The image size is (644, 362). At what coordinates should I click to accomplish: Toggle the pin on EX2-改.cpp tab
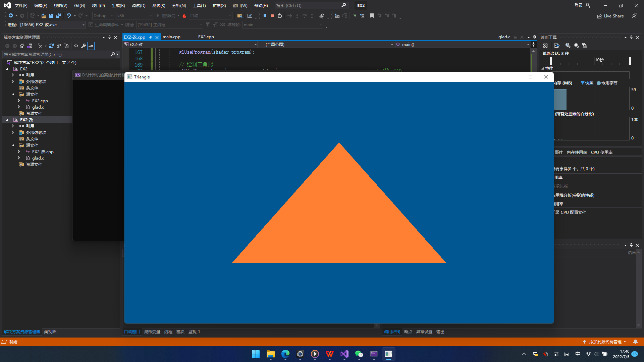[x=151, y=37]
